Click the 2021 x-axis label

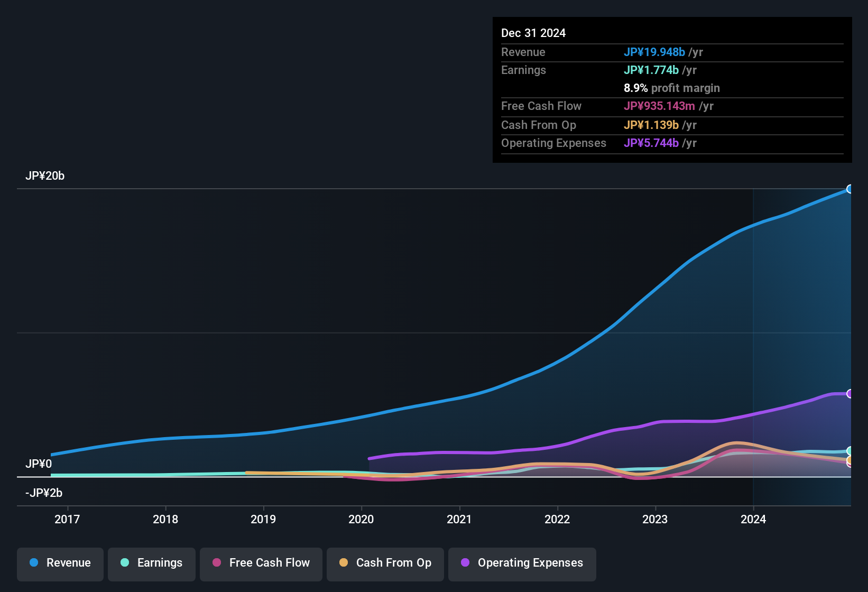point(459,520)
